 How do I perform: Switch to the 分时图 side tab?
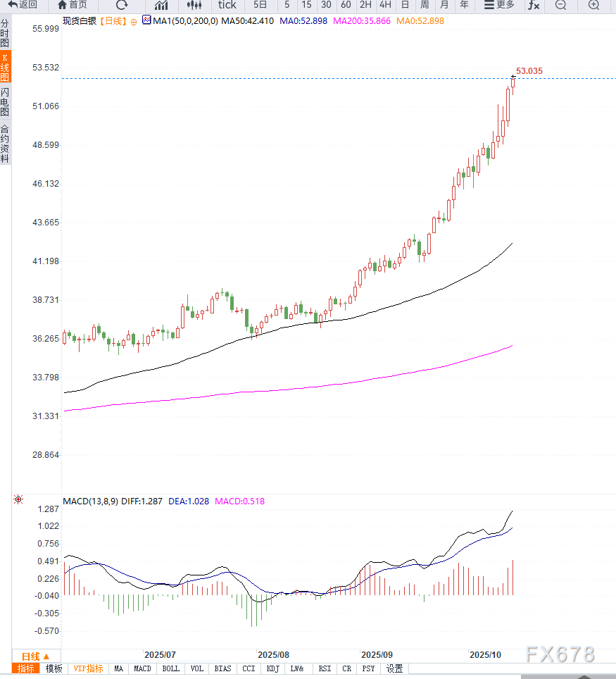coord(5,33)
